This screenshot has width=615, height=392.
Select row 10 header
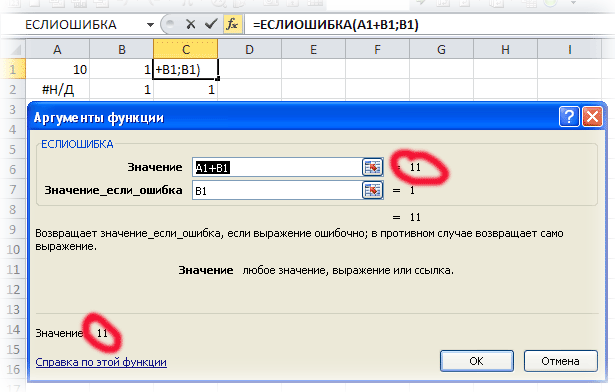13,249
